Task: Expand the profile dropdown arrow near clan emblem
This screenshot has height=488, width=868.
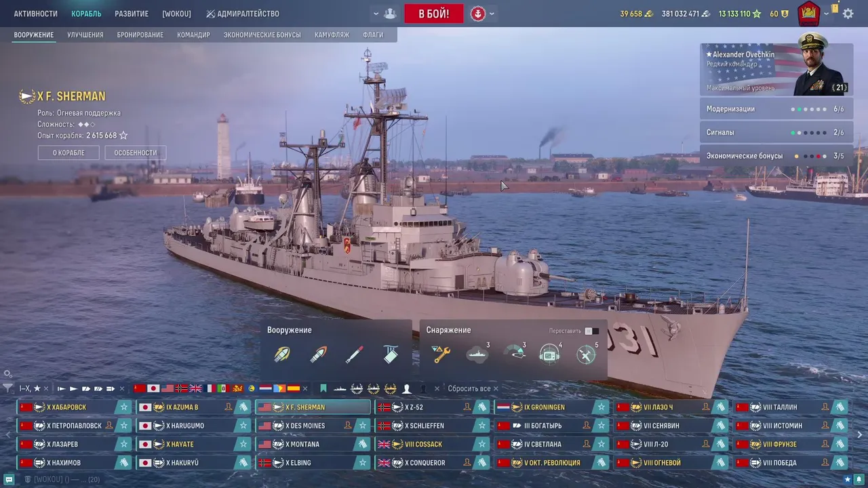Action: tap(826, 14)
